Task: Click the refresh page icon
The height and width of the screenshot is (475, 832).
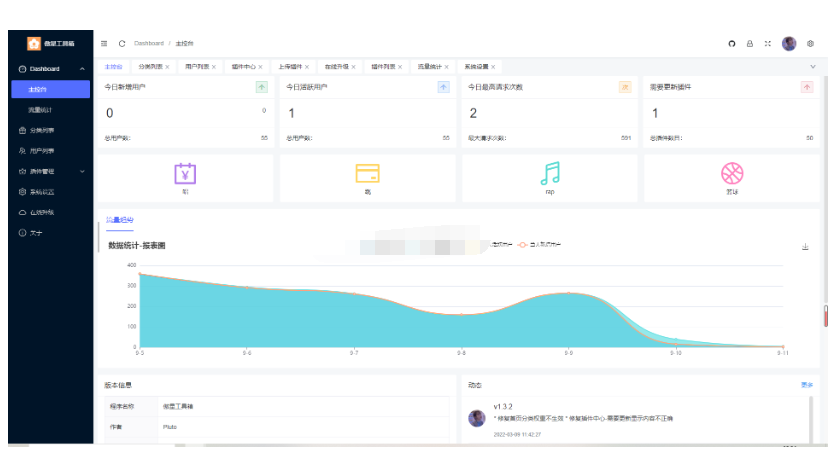Action: pos(122,44)
